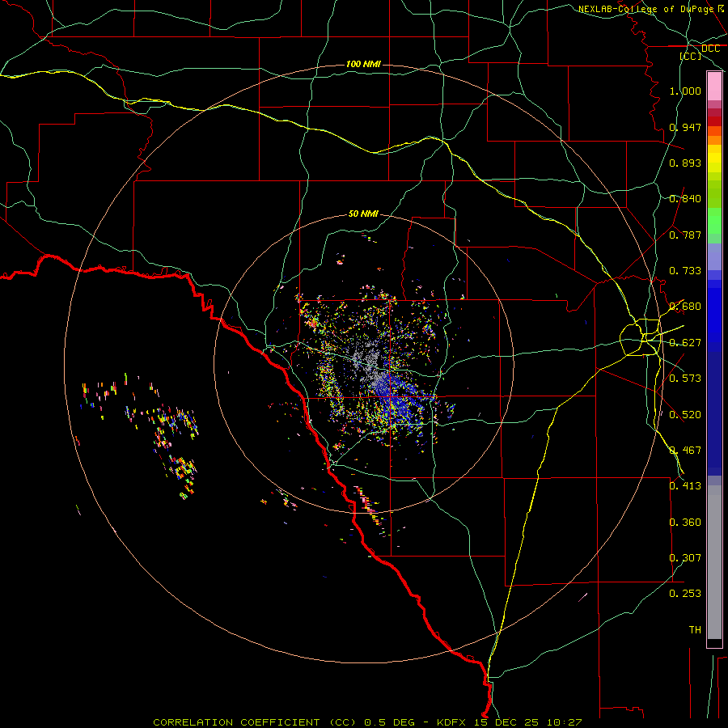Click the 0.253 legend value
This screenshot has width=728, height=728.
(685, 594)
